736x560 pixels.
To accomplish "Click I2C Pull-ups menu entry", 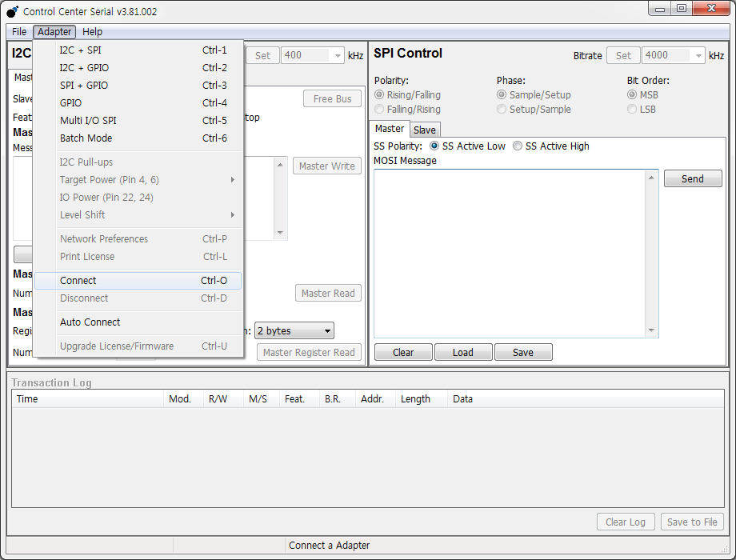I will [x=138, y=162].
